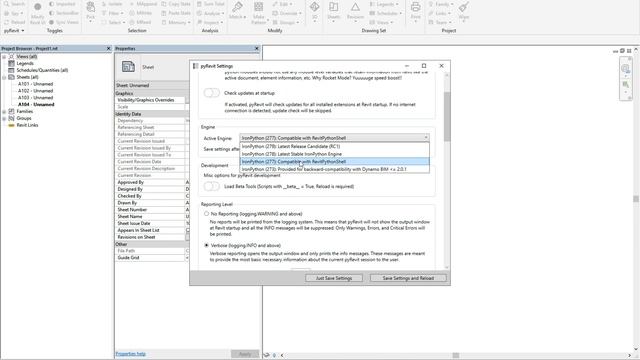Open the Active Engine combo box
Screen dimensions: 640x360
click(334, 138)
